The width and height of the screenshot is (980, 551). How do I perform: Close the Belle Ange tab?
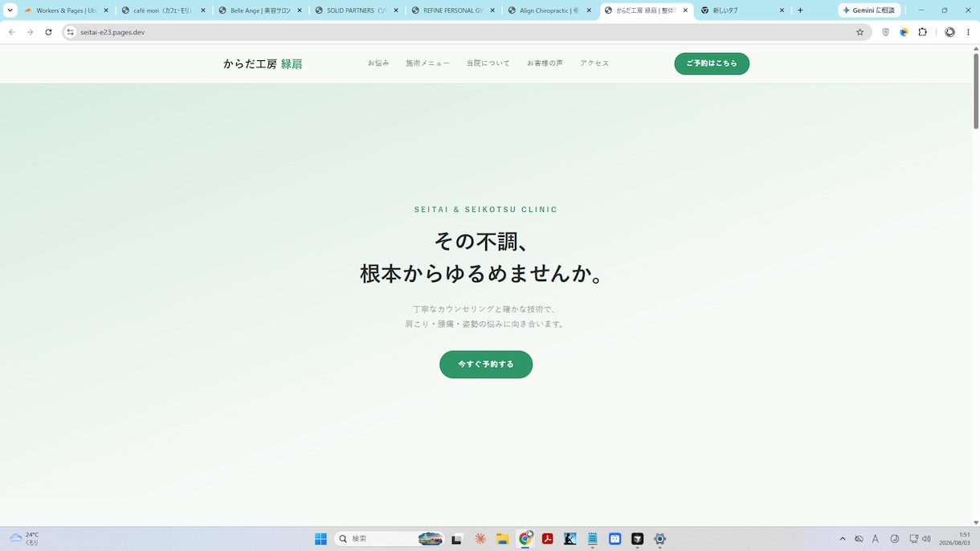tap(300, 10)
